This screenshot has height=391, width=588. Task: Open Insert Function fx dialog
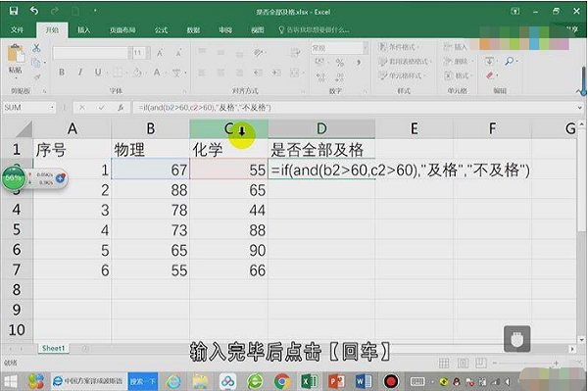[x=121, y=108]
